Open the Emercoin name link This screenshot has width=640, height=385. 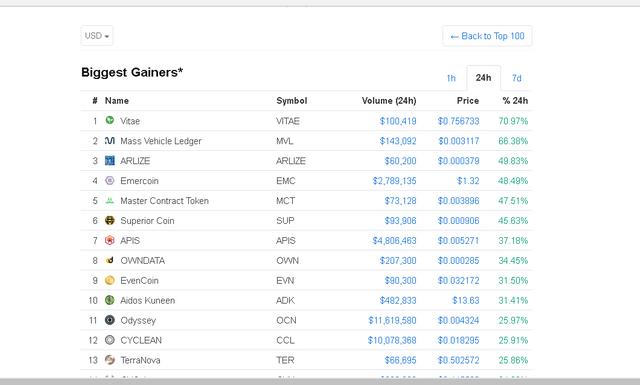pos(139,181)
